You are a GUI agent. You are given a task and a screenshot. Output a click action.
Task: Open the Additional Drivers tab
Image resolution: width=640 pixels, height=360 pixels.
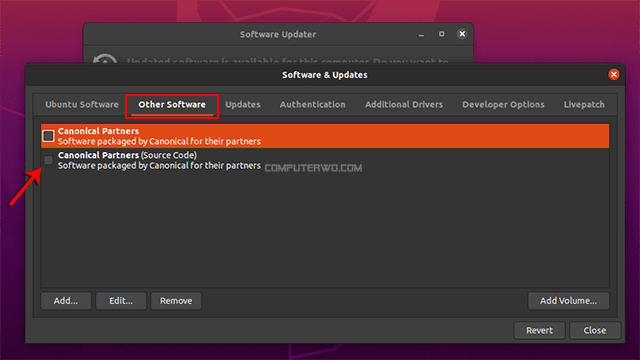coord(404,104)
